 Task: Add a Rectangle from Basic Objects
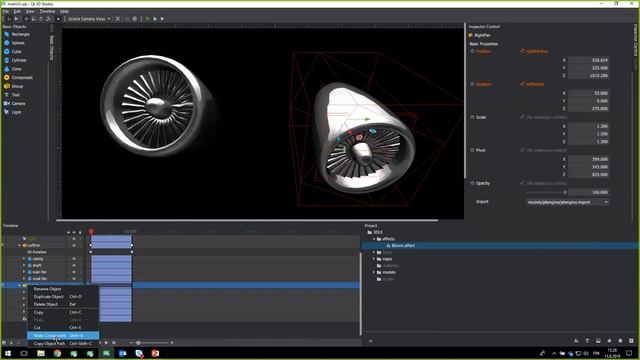(17, 34)
